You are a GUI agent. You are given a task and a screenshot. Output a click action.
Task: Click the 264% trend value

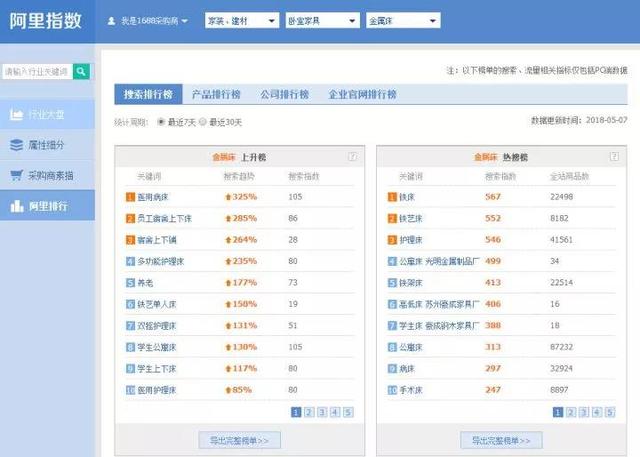(244, 240)
